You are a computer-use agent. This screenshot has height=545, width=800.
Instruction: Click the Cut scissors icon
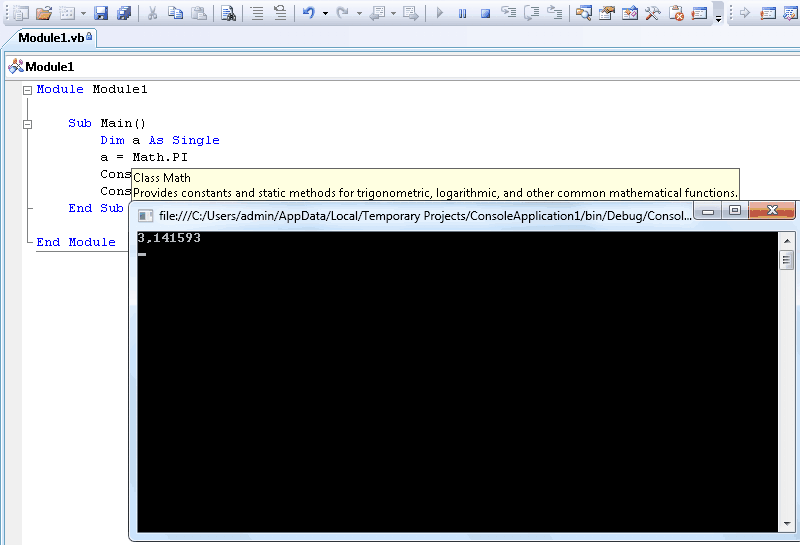[x=152, y=13]
